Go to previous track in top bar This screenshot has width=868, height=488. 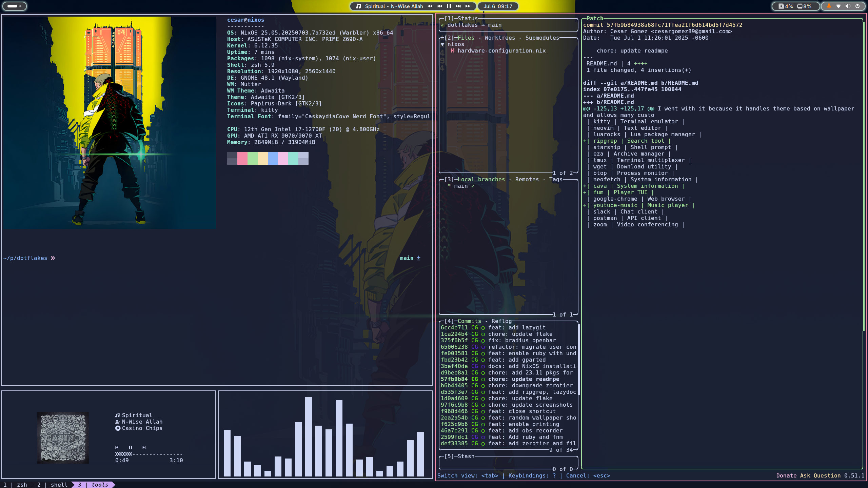[439, 6]
